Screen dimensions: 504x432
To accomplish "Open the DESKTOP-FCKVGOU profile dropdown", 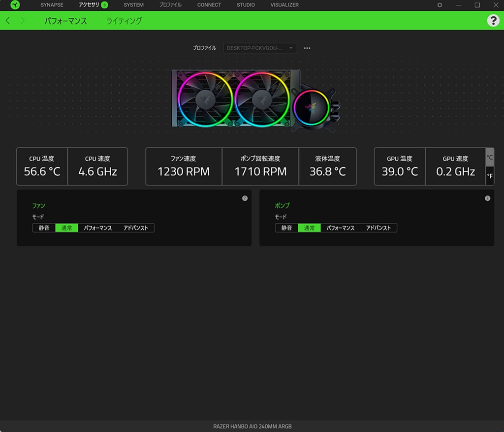I will tap(259, 48).
